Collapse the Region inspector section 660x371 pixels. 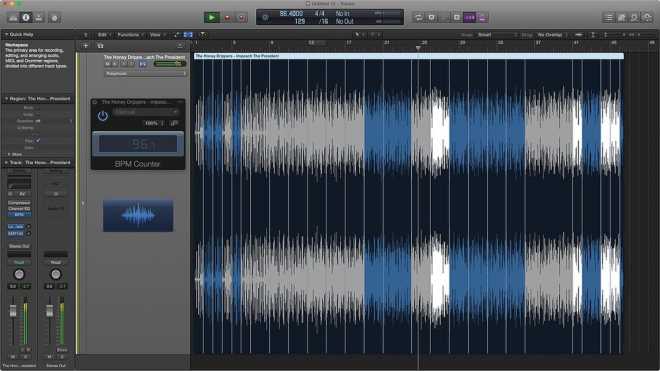tap(6, 99)
